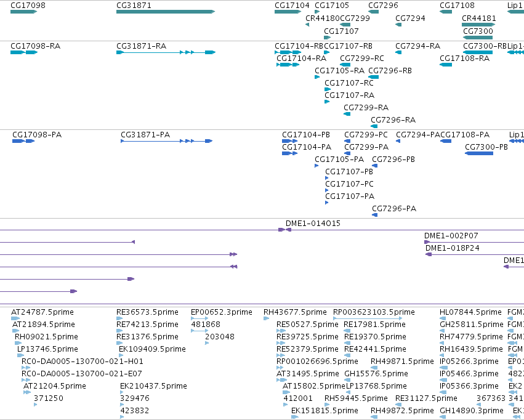
Task: Open the CG17107-RA transcript label
Action: click(x=349, y=95)
